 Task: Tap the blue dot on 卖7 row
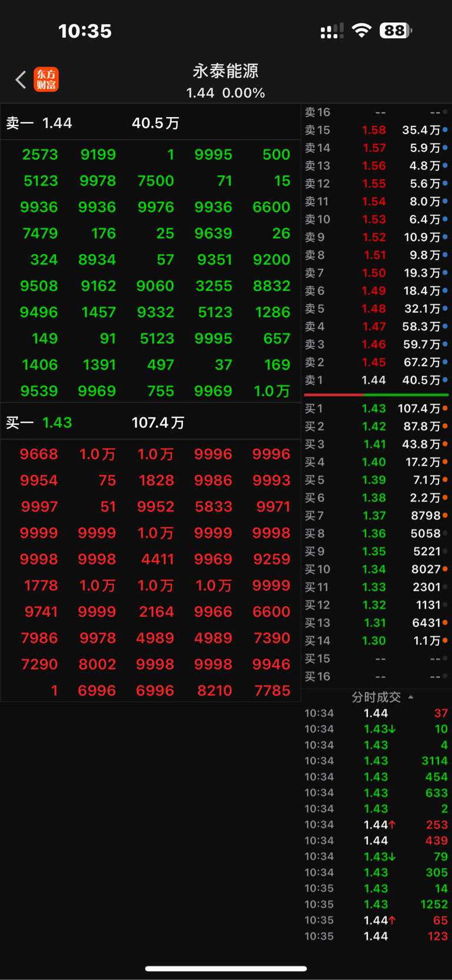coord(445,273)
